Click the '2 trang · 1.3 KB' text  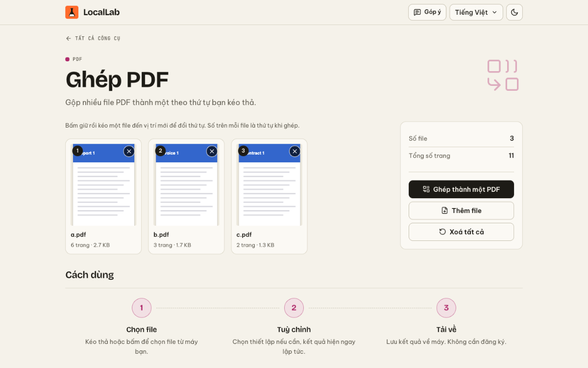[x=255, y=245]
